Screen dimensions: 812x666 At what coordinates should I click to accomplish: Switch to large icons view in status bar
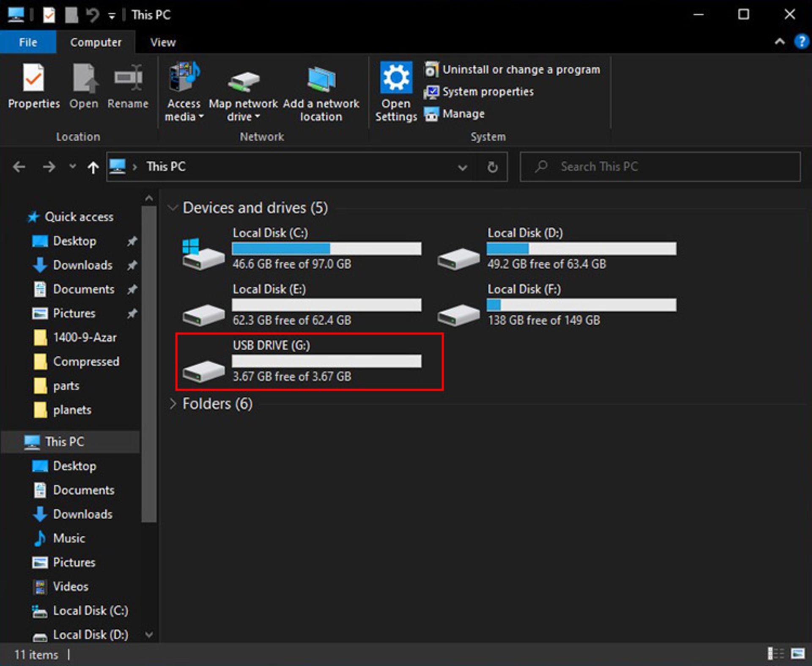tap(798, 654)
